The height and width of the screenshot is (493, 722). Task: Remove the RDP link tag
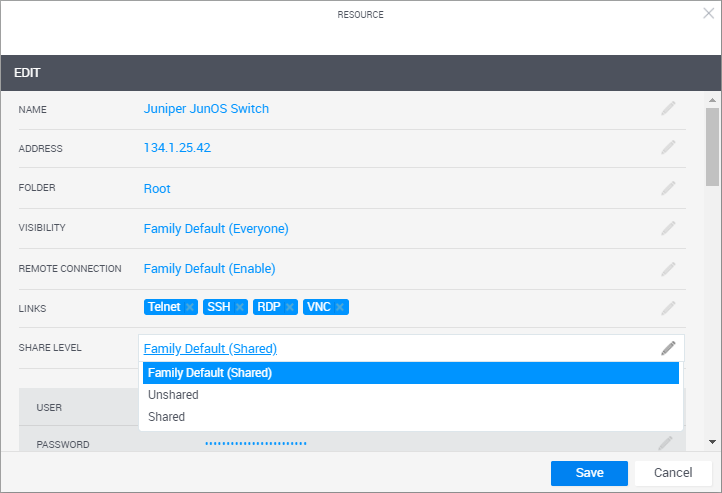point(290,307)
